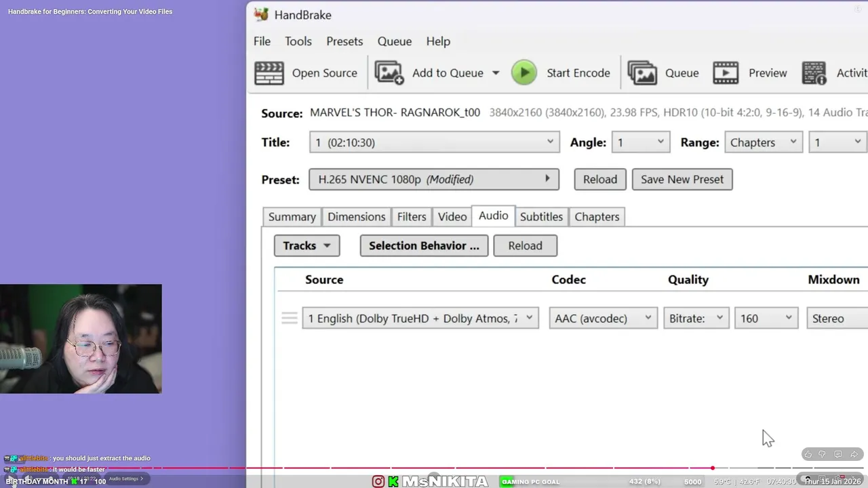Click the Activity log icon
This screenshot has height=488, width=868.
814,73
